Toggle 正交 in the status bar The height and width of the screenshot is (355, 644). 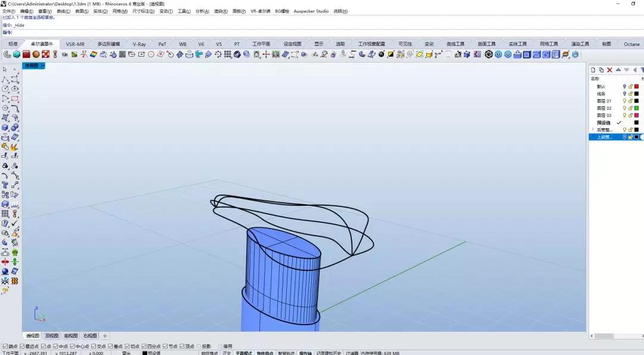click(227, 353)
